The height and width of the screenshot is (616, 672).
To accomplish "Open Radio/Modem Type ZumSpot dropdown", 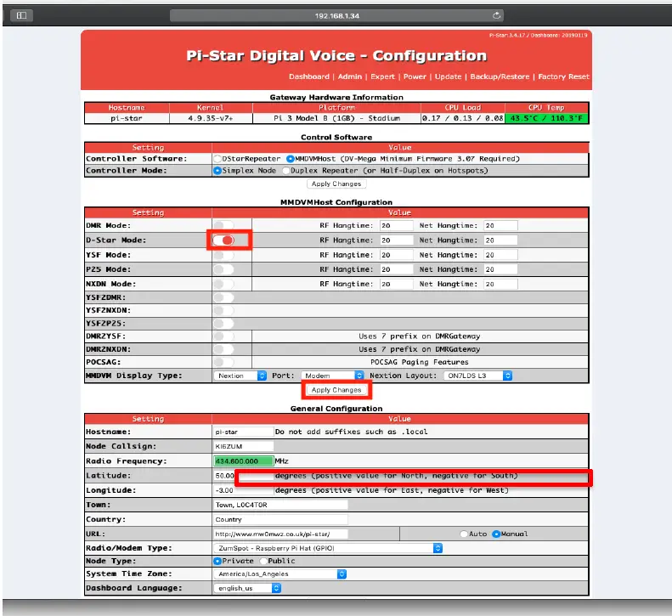I will (x=328, y=548).
